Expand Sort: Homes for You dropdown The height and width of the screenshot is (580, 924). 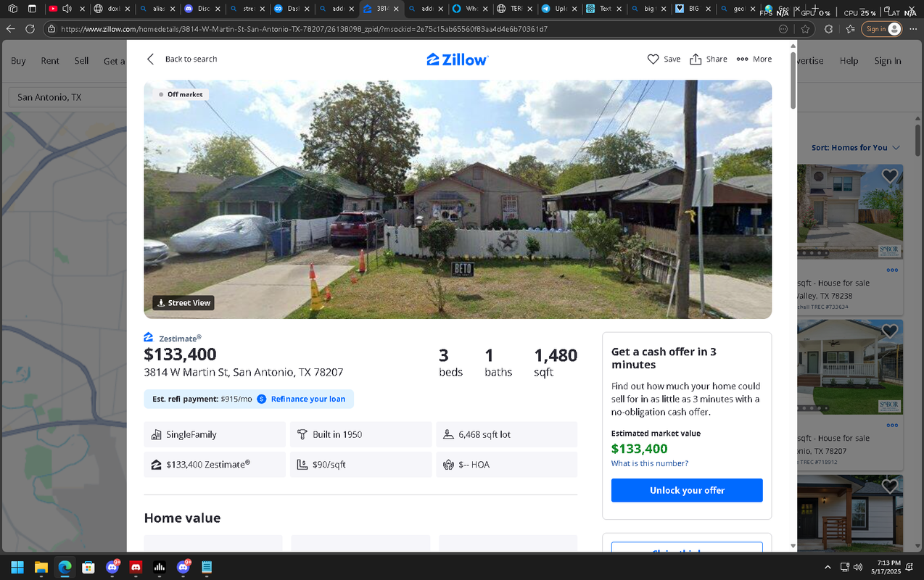856,148
